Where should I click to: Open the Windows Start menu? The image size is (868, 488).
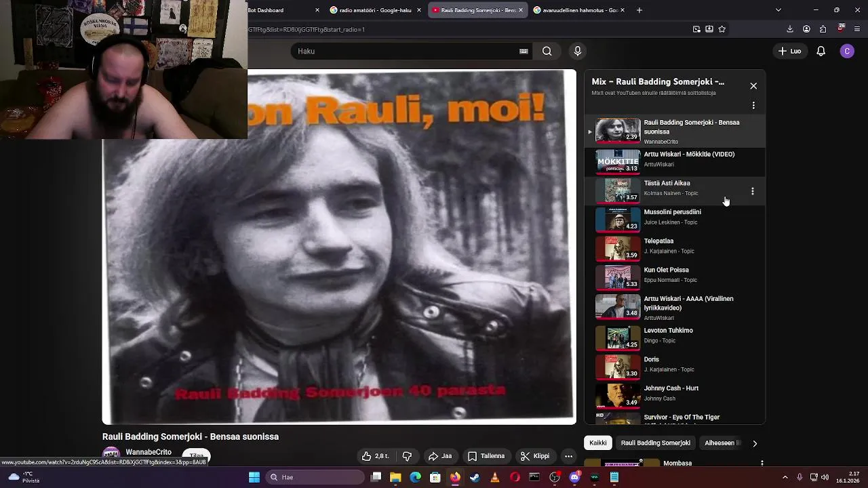pyautogui.click(x=254, y=477)
